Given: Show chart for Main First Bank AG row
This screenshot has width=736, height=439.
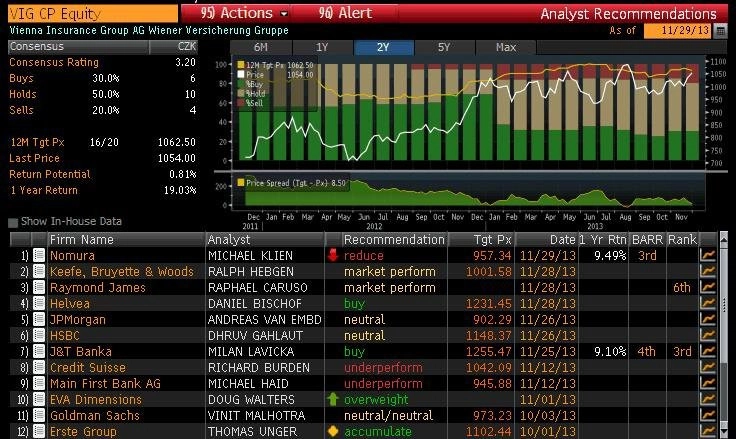Looking at the screenshot, I should pos(707,383).
